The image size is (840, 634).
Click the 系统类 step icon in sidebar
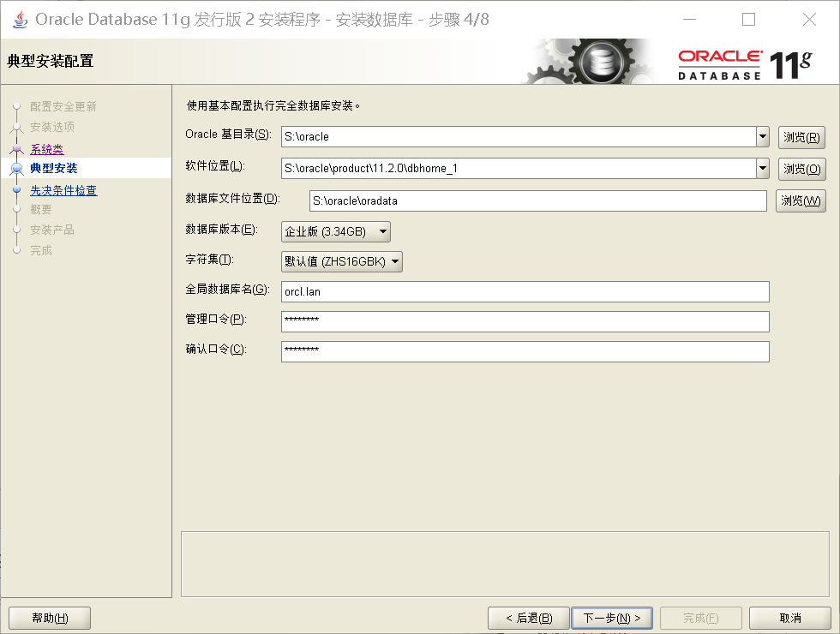point(18,148)
